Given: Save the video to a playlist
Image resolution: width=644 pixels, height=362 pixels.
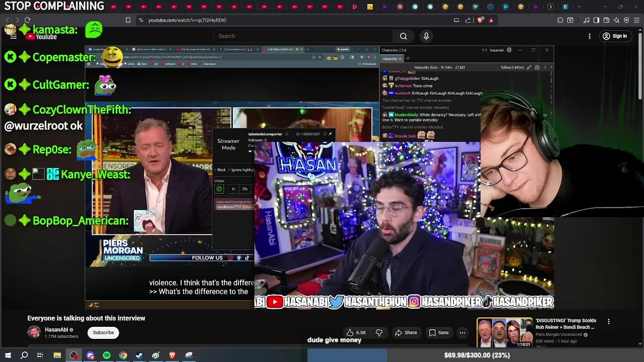Looking at the screenshot, I should click(x=439, y=332).
